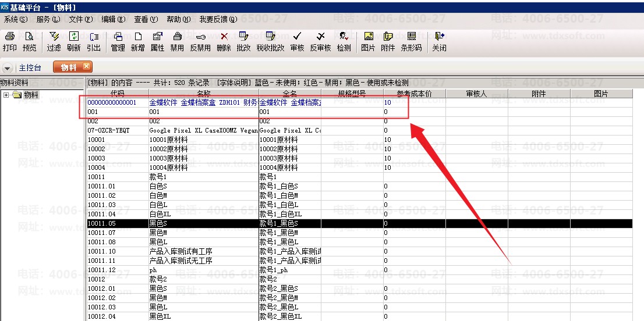Select the row with code 10001
Screen dimensions: 644x321
coord(116,140)
